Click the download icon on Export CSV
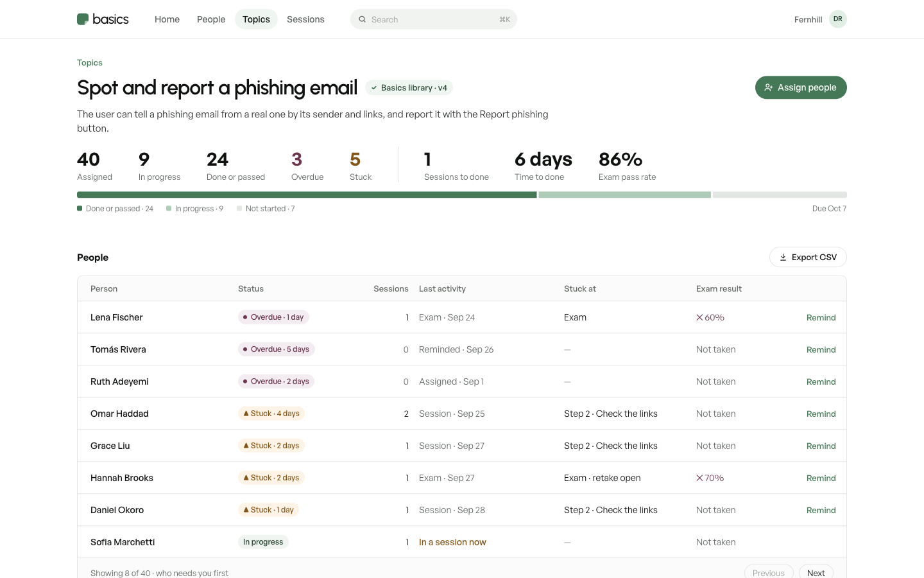The height and width of the screenshot is (578, 924). pos(783,258)
